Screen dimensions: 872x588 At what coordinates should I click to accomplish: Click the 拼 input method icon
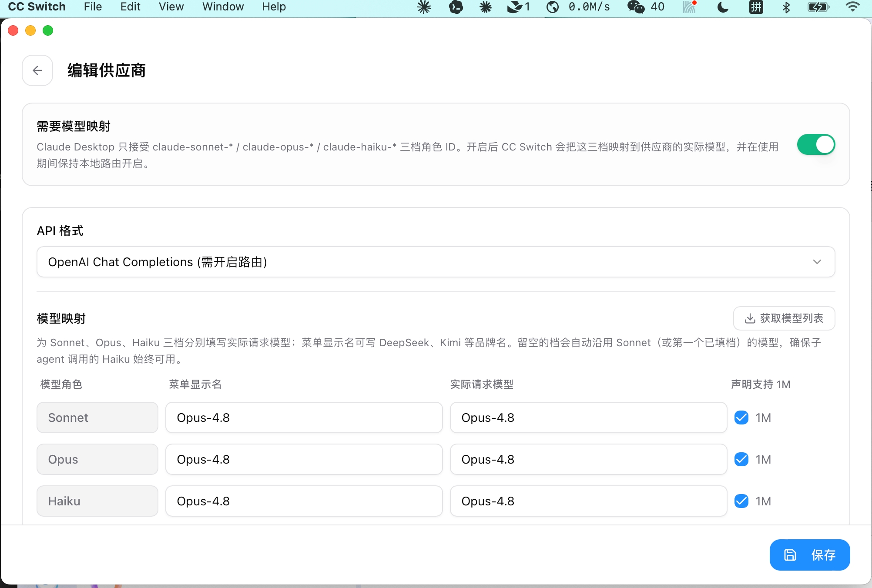click(756, 7)
